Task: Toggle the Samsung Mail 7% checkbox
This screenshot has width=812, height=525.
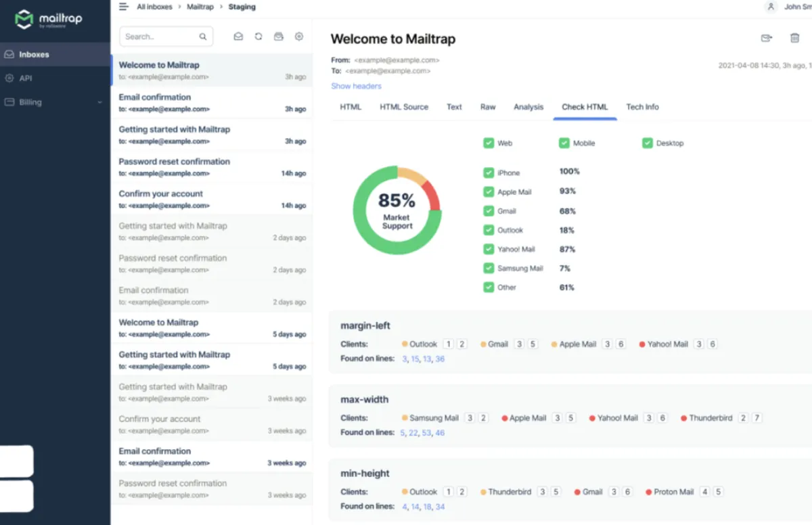Action: pos(489,268)
